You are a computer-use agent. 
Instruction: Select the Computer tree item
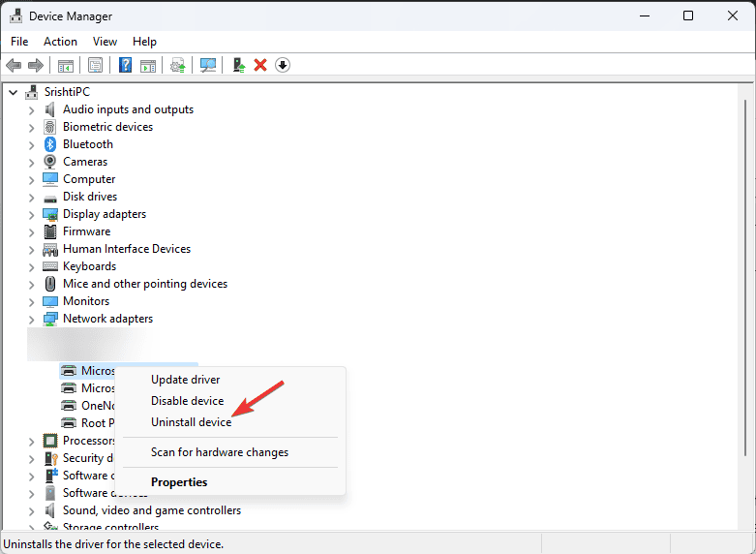[x=89, y=179]
